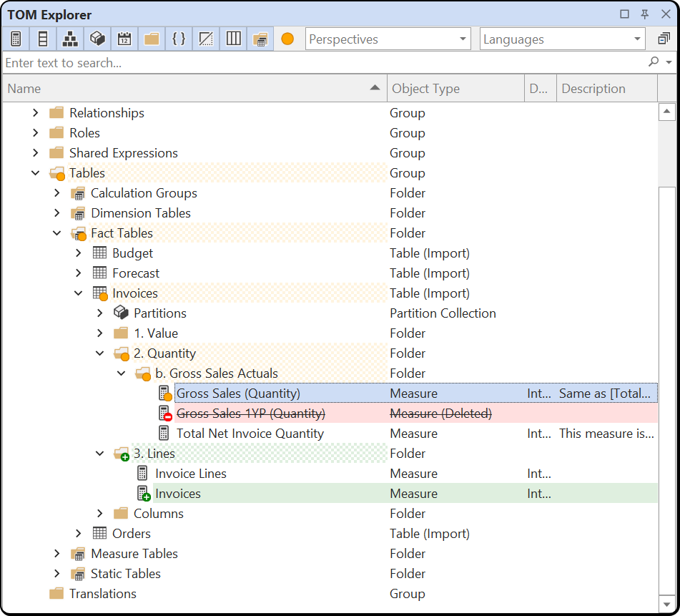Collapse the 2. Quantity folder

pos(99,353)
